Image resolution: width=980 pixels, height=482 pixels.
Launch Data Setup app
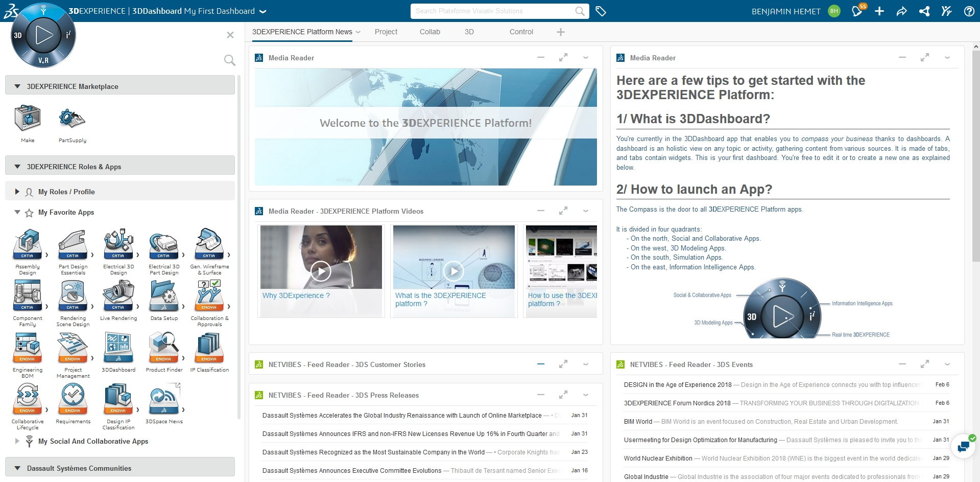(x=163, y=296)
